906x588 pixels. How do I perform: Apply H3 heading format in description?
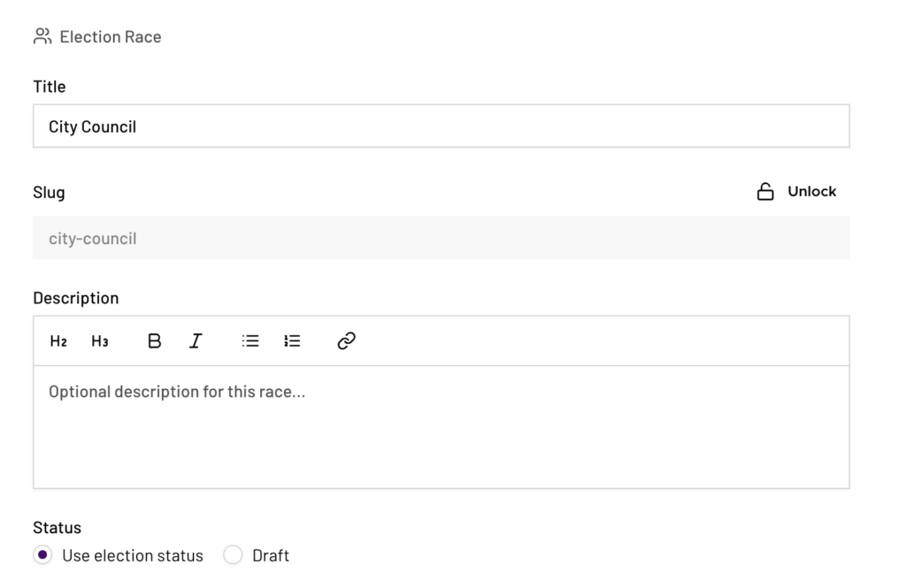(100, 341)
